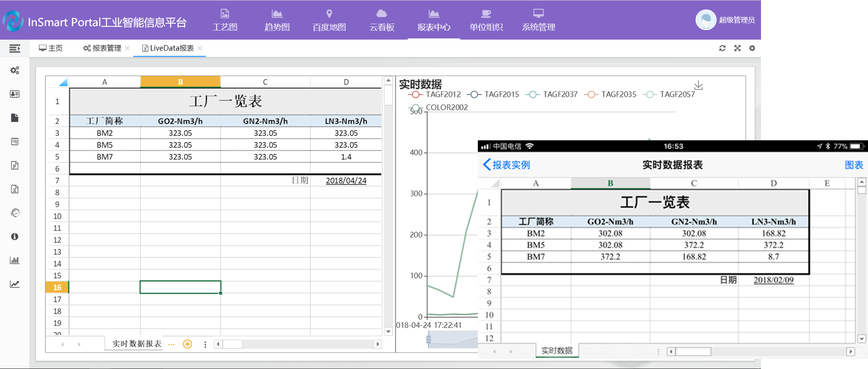Open 单位组织 in the top navigation
This screenshot has width=868, height=369.
tap(486, 20)
